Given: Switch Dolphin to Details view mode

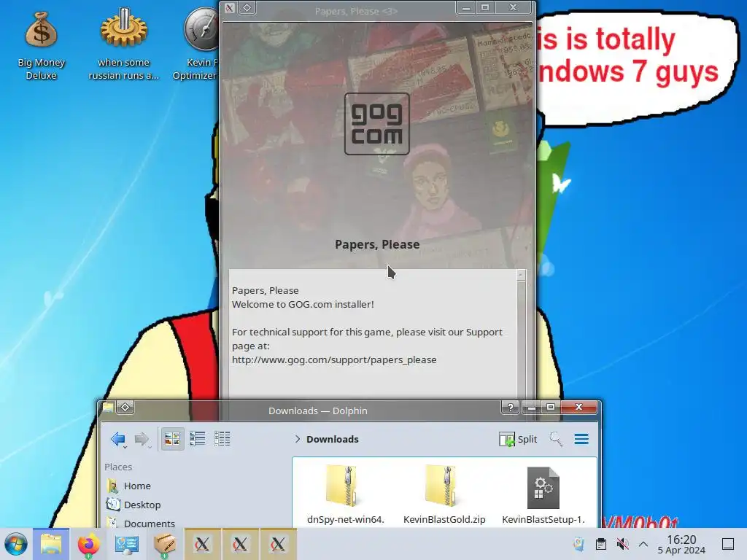Looking at the screenshot, I should [x=222, y=438].
